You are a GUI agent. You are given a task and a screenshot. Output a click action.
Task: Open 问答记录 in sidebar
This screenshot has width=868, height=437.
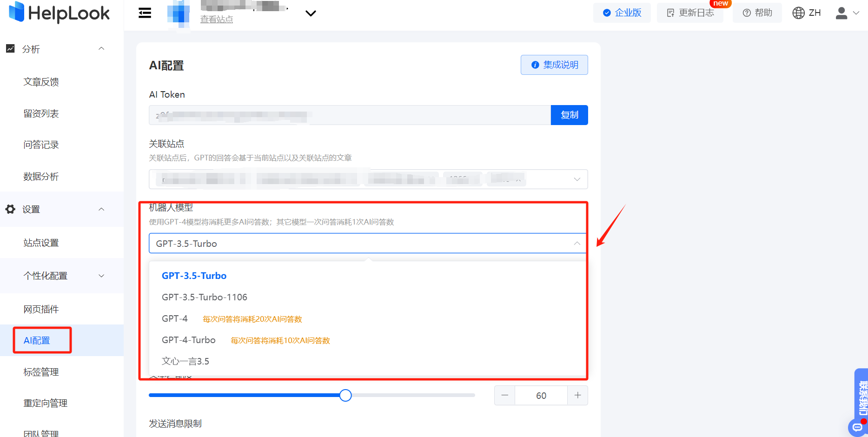pos(41,145)
